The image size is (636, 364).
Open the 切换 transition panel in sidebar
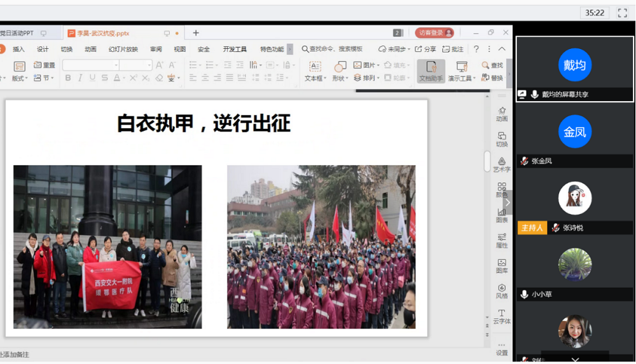point(502,140)
